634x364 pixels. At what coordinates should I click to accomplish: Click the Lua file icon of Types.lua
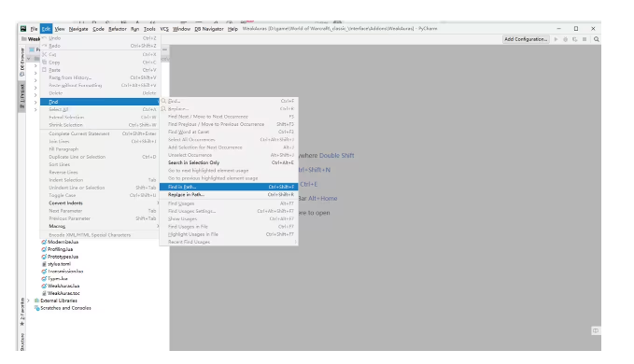point(44,278)
